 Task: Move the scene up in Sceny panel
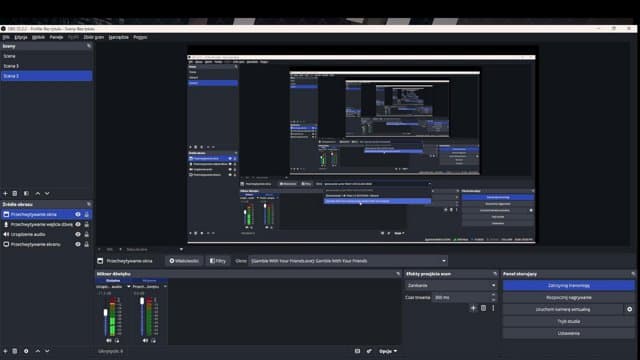(38, 193)
